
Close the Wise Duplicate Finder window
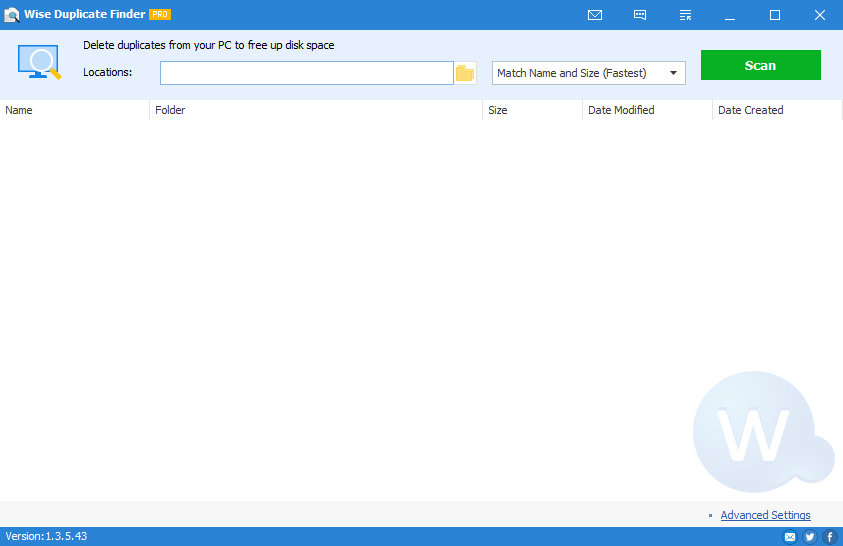820,15
